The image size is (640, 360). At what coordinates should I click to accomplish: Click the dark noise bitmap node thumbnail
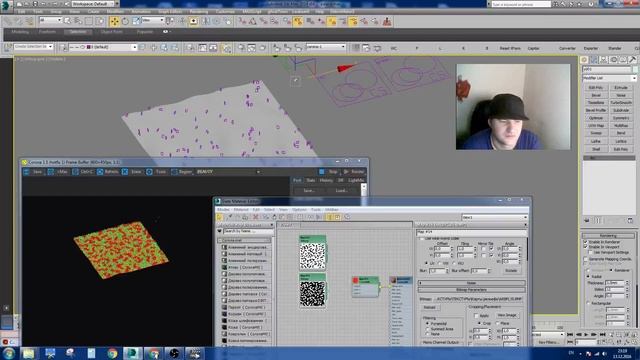pyautogui.click(x=313, y=293)
